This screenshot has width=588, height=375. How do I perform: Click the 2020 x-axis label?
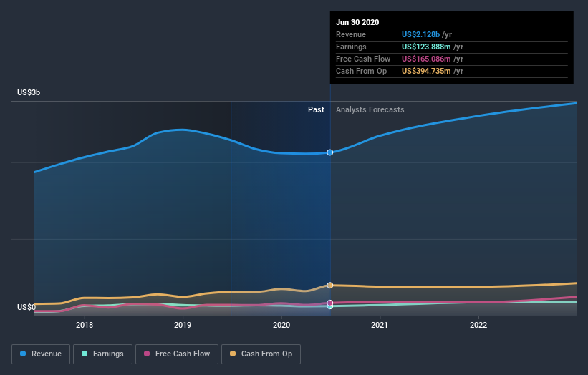tap(281, 325)
